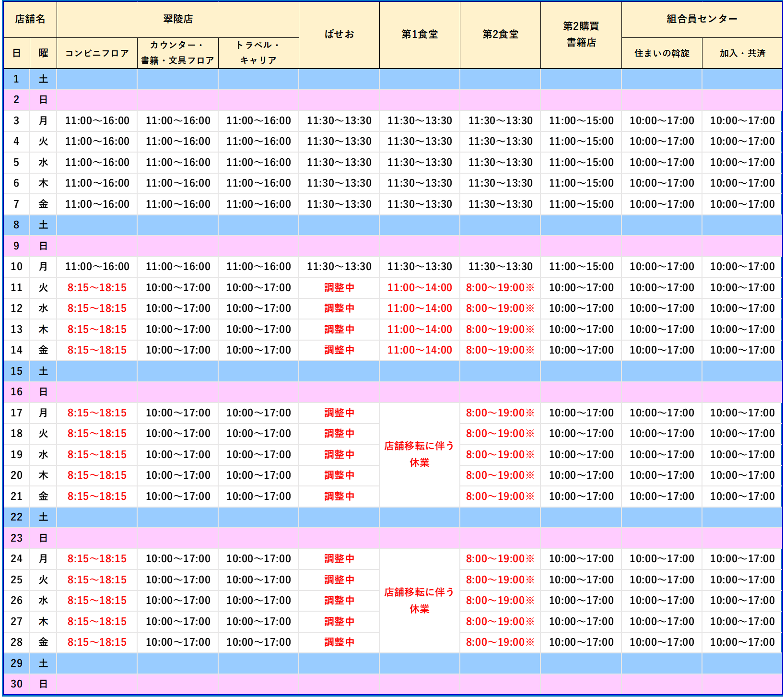784x698 pixels.
Task: Select day 20 カウンター・書籍・文具フロア 10:00〜17:00 cell
Action: click(x=178, y=475)
